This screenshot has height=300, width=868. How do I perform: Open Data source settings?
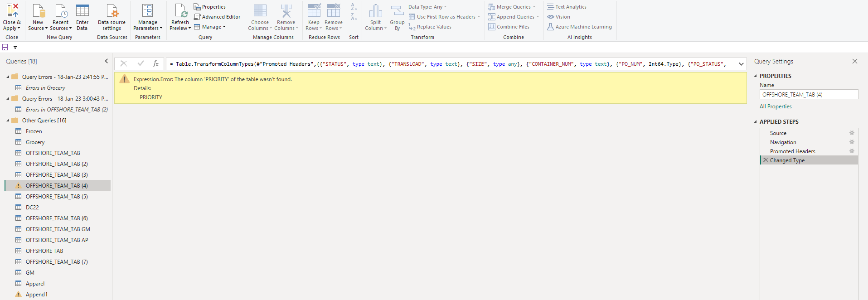pyautogui.click(x=112, y=17)
